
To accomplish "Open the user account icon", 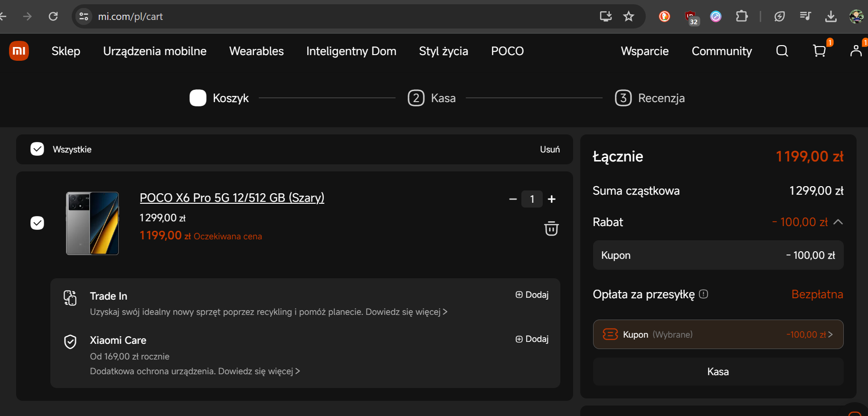I will click(856, 51).
